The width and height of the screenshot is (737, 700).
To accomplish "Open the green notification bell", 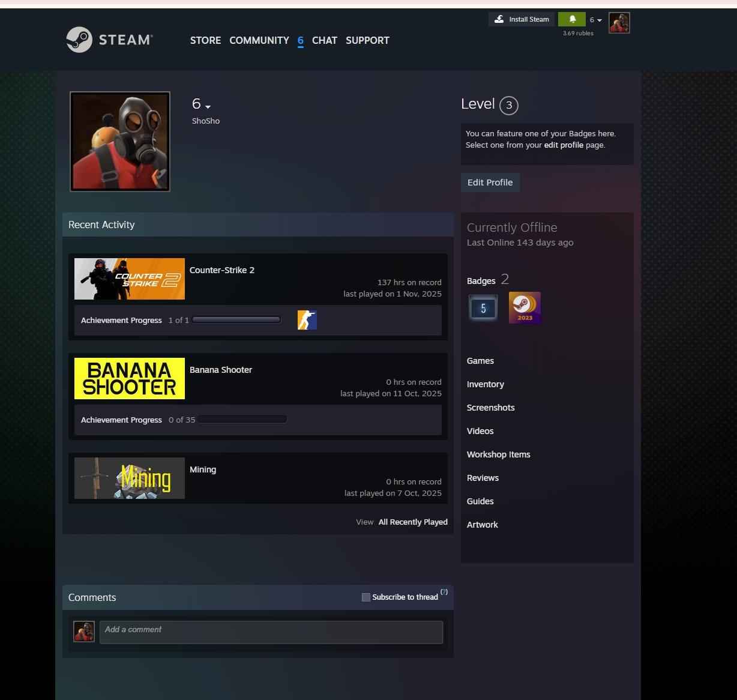I will click(x=571, y=19).
